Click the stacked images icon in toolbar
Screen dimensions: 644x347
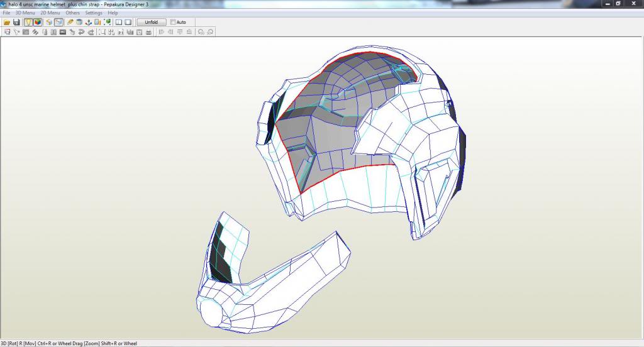pyautogui.click(x=130, y=32)
